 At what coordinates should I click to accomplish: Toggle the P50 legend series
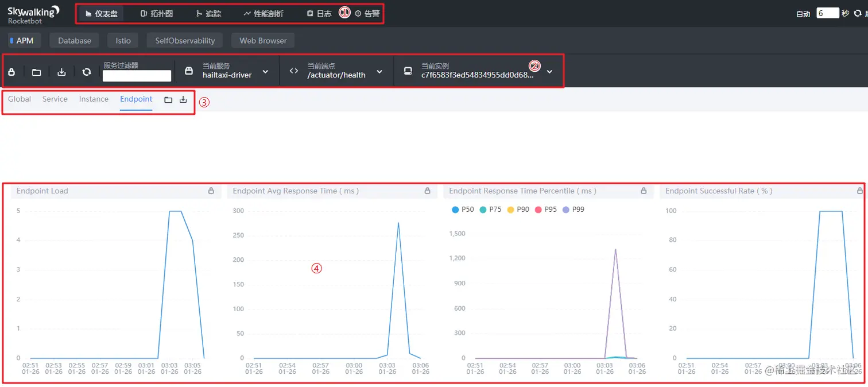pos(463,210)
